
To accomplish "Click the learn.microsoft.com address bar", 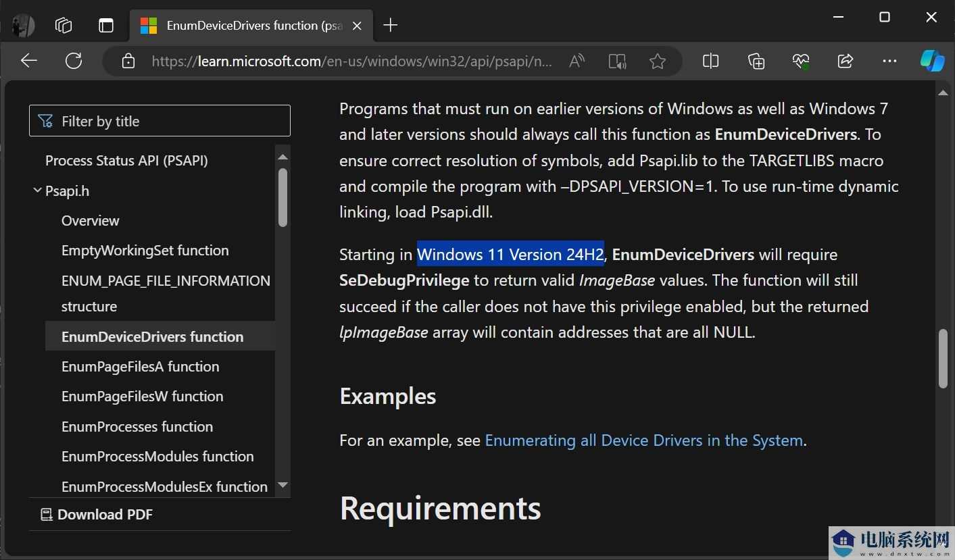I will pos(351,61).
